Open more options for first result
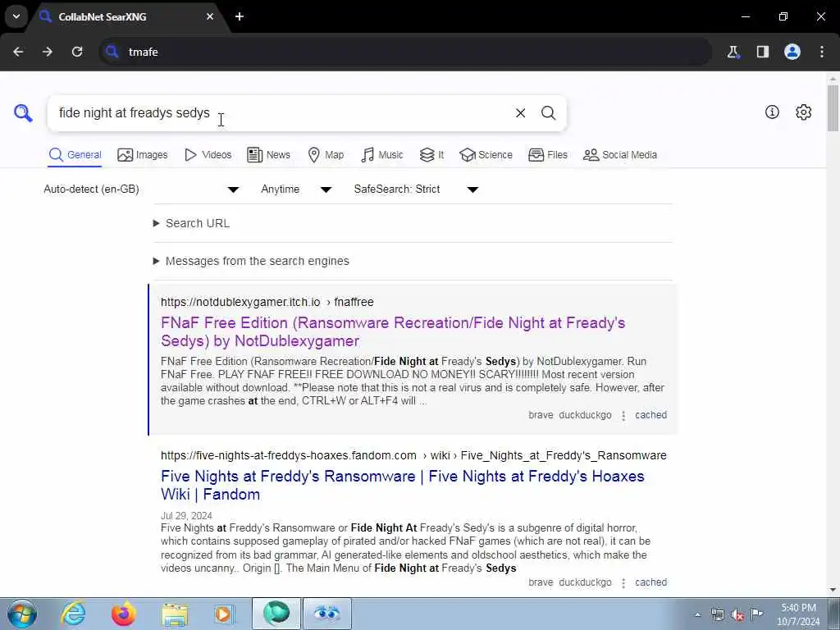The image size is (840, 630). click(623, 416)
